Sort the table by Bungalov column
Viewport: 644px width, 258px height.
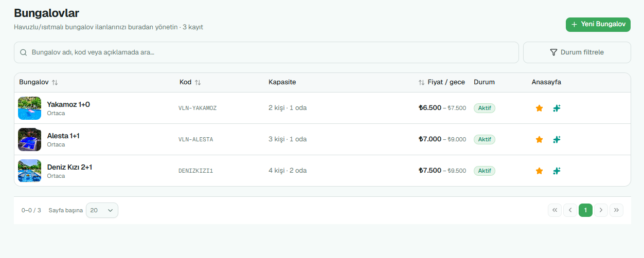click(55, 82)
